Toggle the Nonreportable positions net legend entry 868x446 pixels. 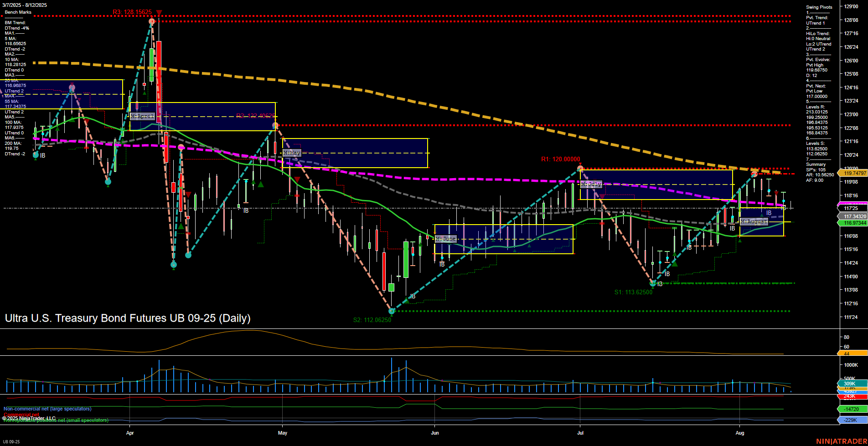(x=56, y=420)
